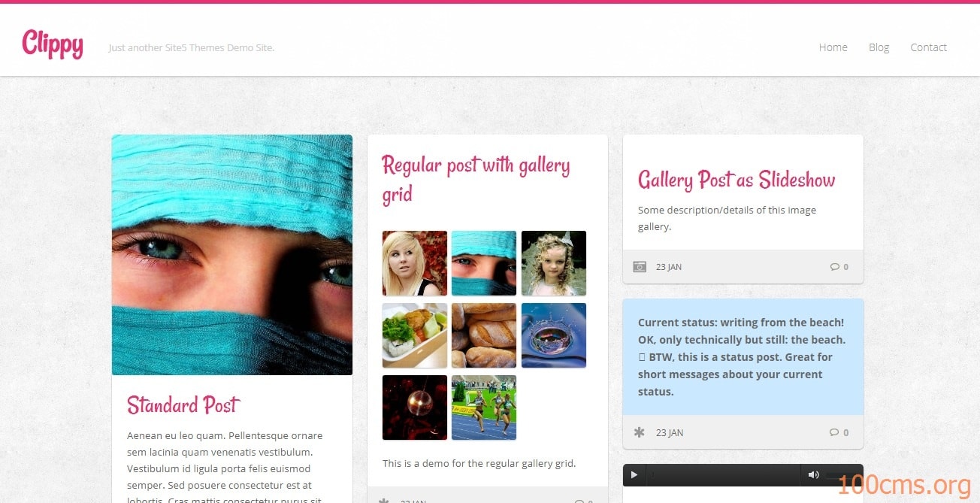
Task: Open comments bubble on the status post
Action: point(839,432)
